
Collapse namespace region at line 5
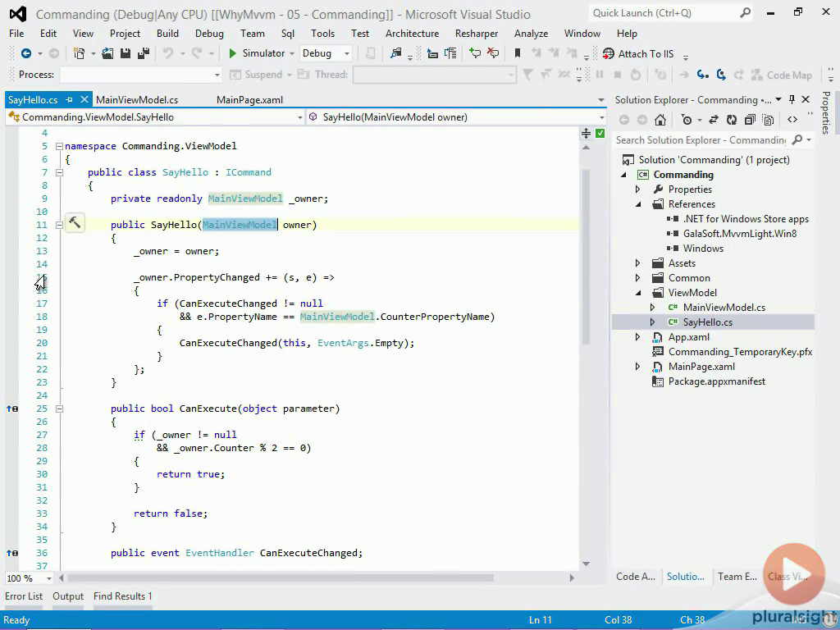tap(59, 146)
